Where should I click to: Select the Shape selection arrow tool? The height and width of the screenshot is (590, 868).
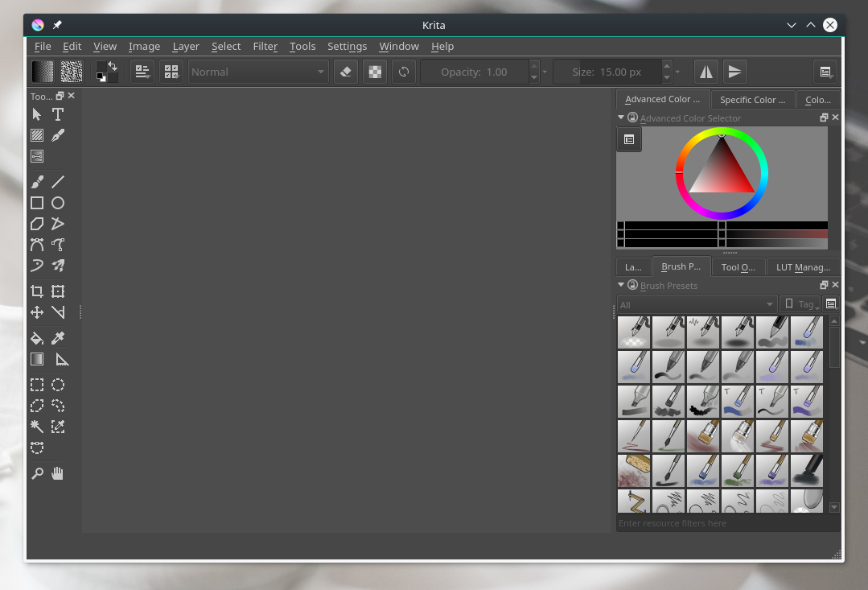coord(37,114)
